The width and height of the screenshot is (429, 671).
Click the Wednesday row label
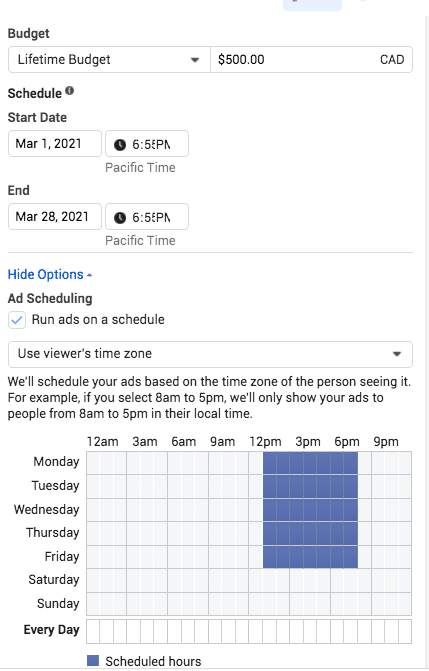click(46, 510)
